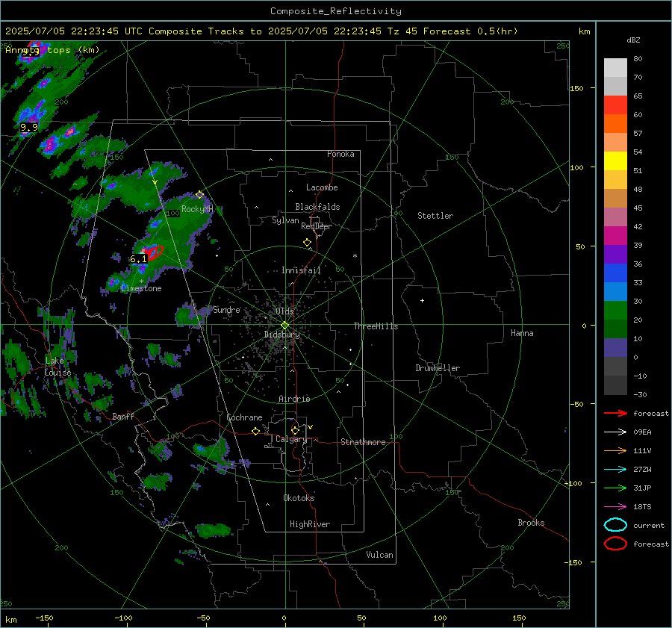The width and height of the screenshot is (672, 628).
Task: Click the Blackfalds town label
Action: click(x=317, y=207)
